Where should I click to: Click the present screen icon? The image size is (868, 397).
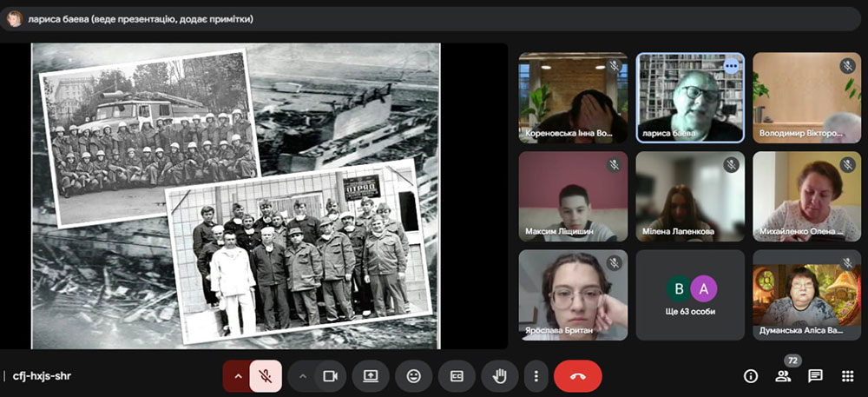(x=371, y=376)
